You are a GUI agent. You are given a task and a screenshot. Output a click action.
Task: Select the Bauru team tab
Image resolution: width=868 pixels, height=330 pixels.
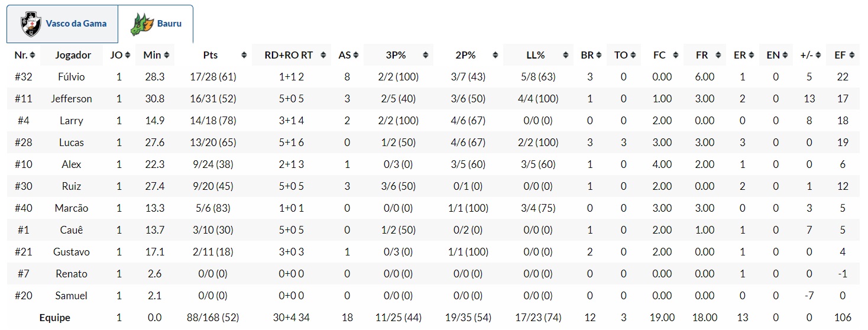pos(156,24)
